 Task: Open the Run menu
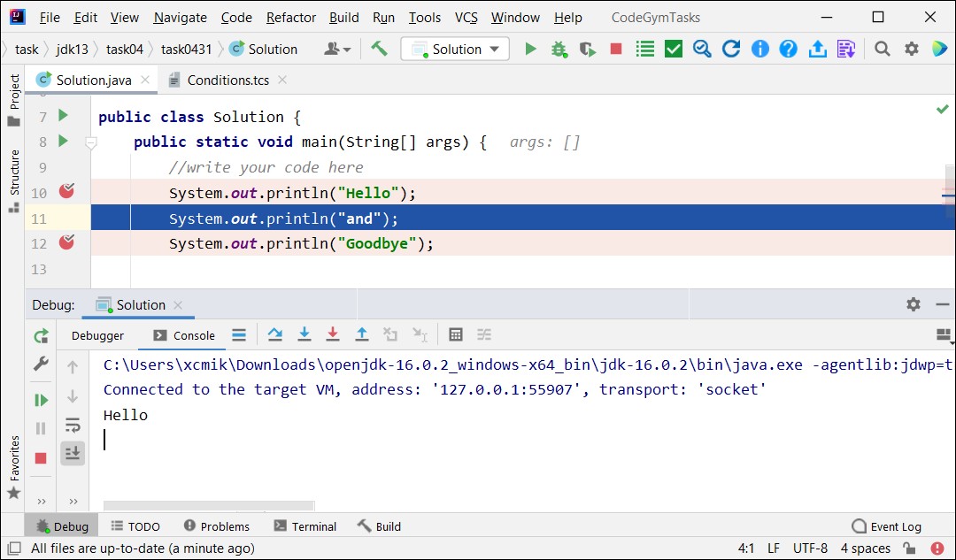pos(383,18)
